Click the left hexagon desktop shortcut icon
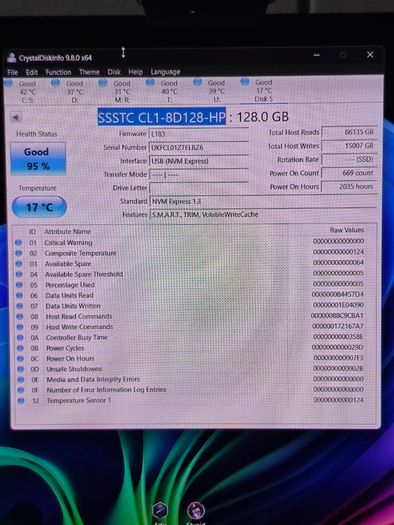Viewport: 394px width, 525px height. (x=160, y=511)
